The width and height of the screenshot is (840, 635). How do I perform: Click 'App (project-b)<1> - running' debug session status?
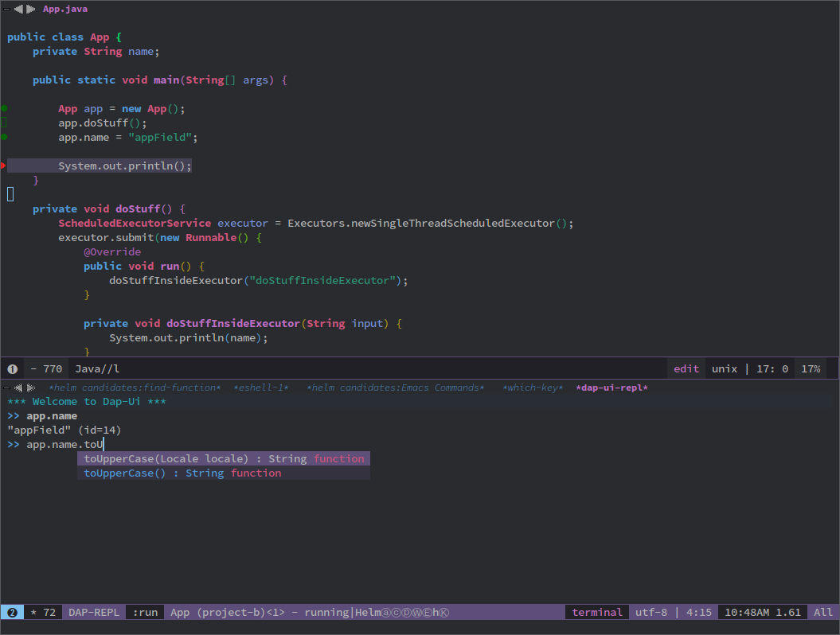260,613
